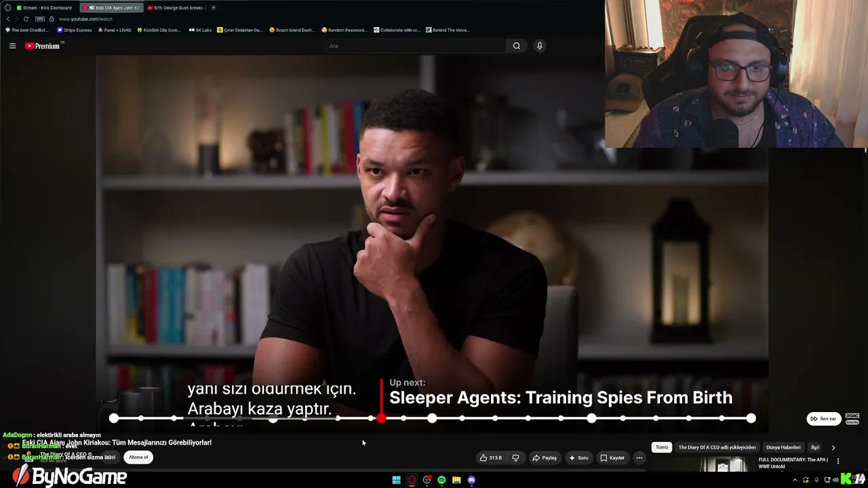Open the Behind The Voice bookmark
This screenshot has height=488, width=868.
(448, 30)
